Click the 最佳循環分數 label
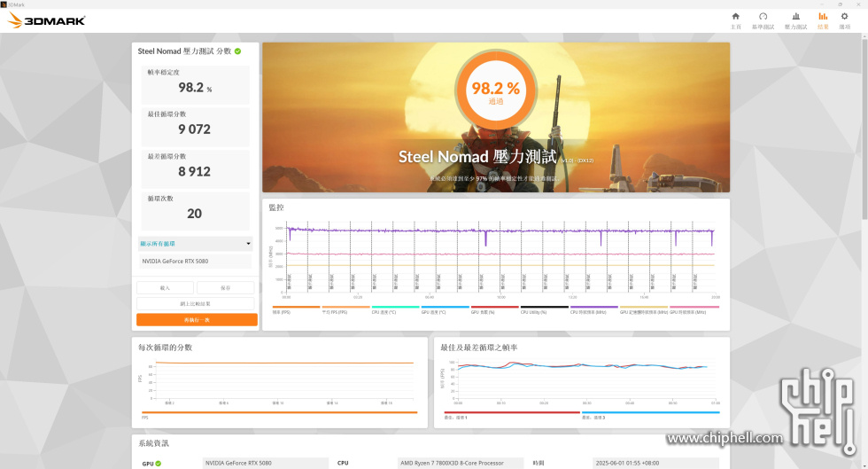This screenshot has height=469, width=868. click(167, 114)
